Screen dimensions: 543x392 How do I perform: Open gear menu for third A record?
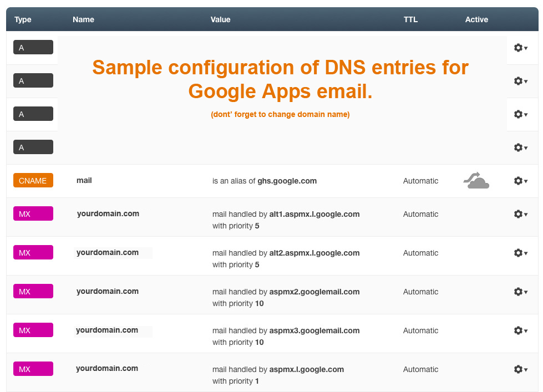[520, 114]
